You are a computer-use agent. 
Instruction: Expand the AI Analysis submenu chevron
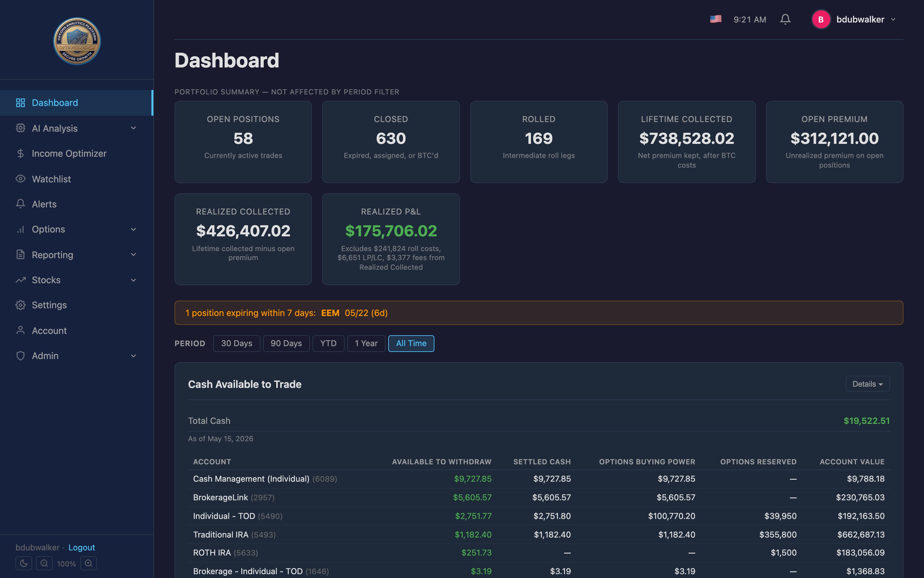coord(133,128)
